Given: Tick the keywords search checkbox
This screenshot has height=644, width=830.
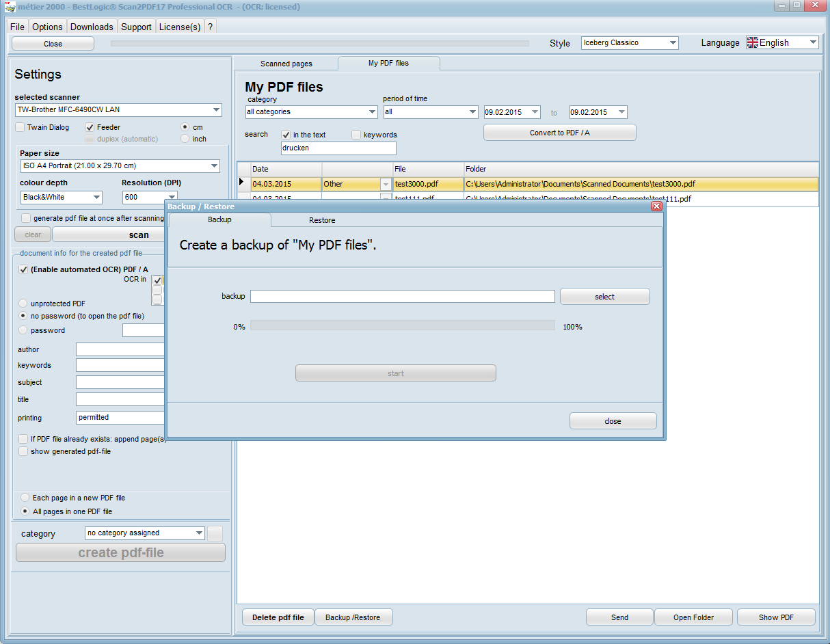Looking at the screenshot, I should [x=356, y=135].
